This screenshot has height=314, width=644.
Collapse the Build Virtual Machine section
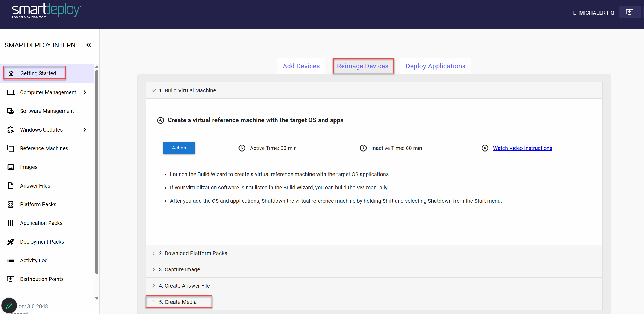(154, 90)
